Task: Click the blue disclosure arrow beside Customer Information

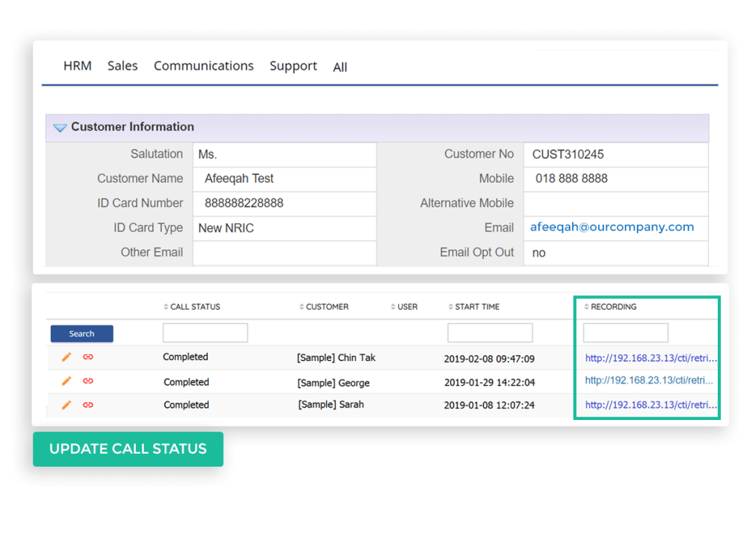Action: click(x=60, y=127)
